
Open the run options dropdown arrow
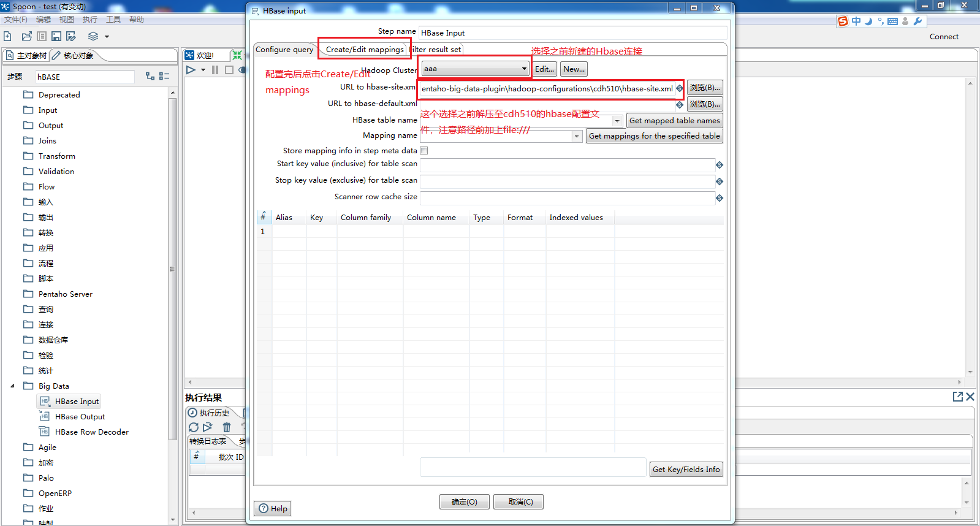click(203, 70)
